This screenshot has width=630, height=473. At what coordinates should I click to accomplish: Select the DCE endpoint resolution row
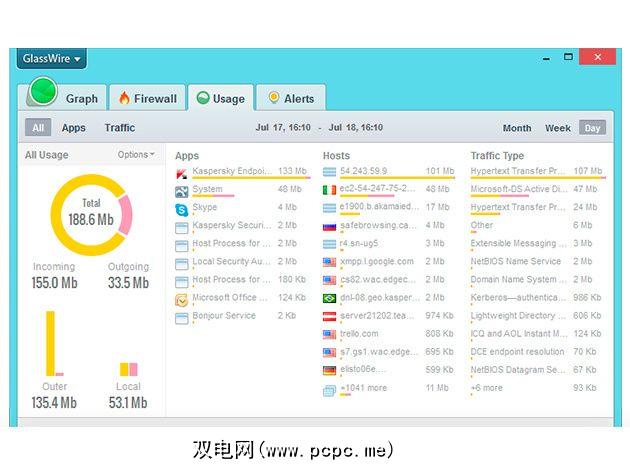point(536,352)
